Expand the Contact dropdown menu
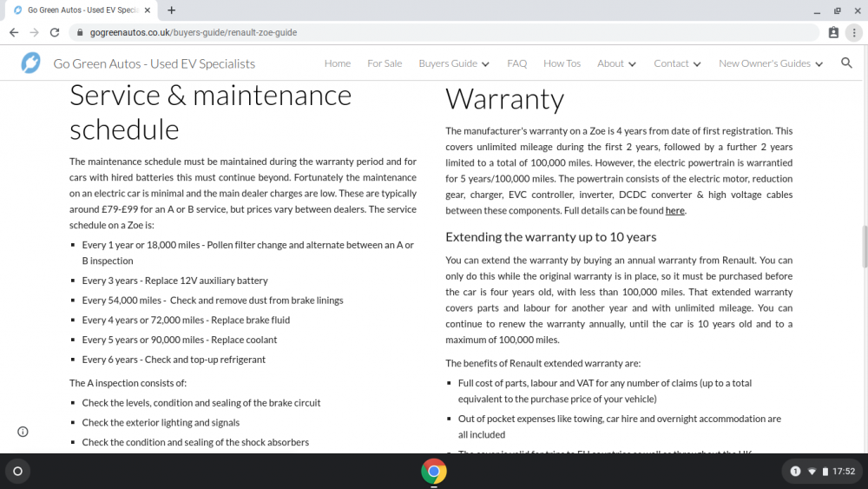Viewport: 868px width, 489px height. (678, 63)
